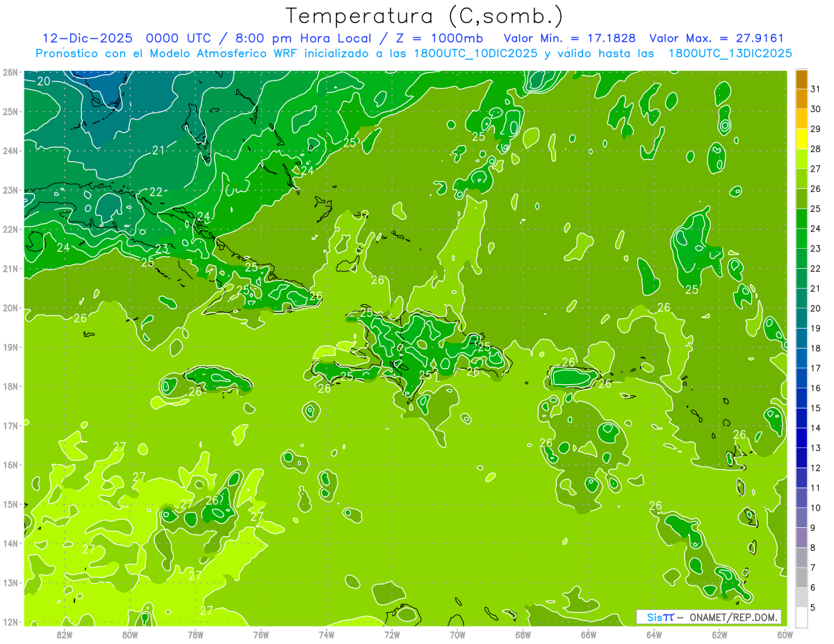Click the orange swatch above legend 31
Screen dimensions: 834x644
801,79
